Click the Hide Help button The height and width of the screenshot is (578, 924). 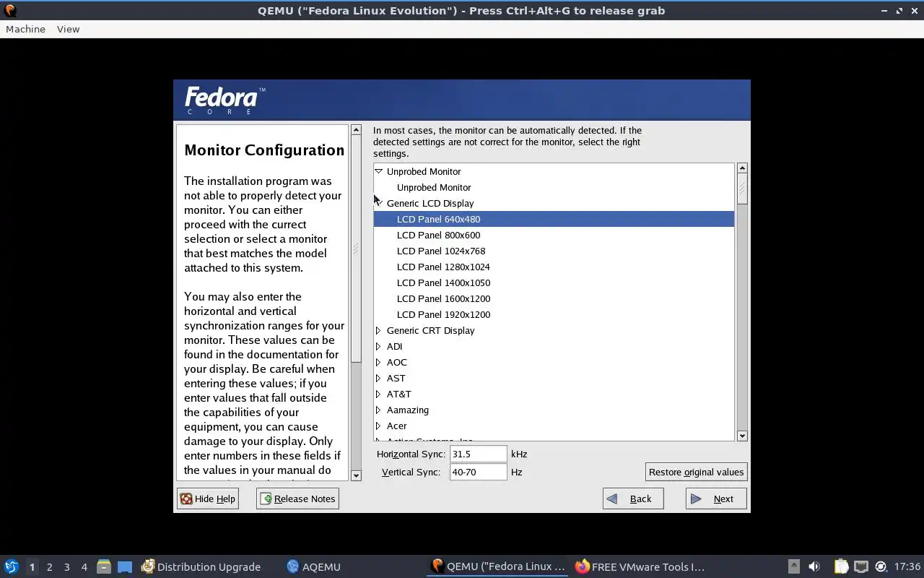tap(208, 499)
